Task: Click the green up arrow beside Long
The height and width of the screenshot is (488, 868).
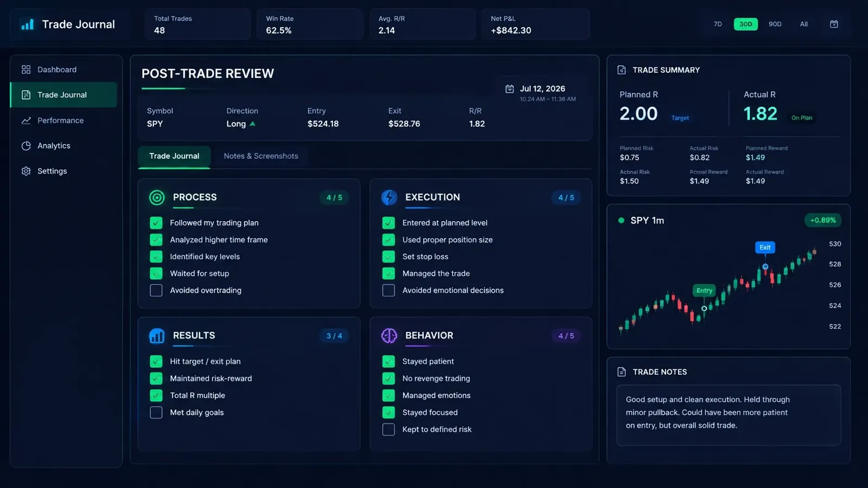Action: pyautogui.click(x=252, y=124)
